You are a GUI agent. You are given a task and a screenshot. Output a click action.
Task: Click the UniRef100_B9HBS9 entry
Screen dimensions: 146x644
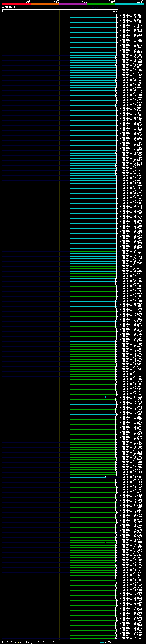pos(131,120)
